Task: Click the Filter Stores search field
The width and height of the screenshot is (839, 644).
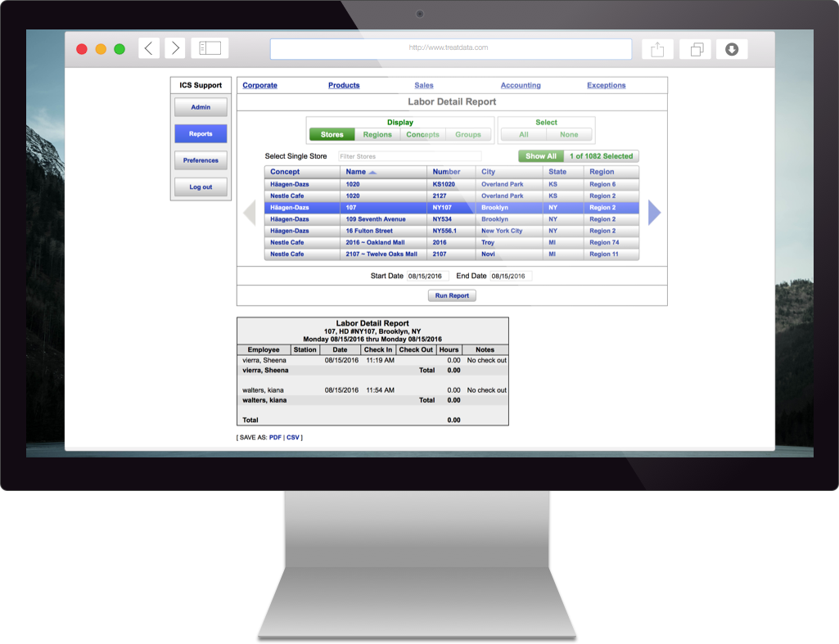Action: (x=409, y=156)
